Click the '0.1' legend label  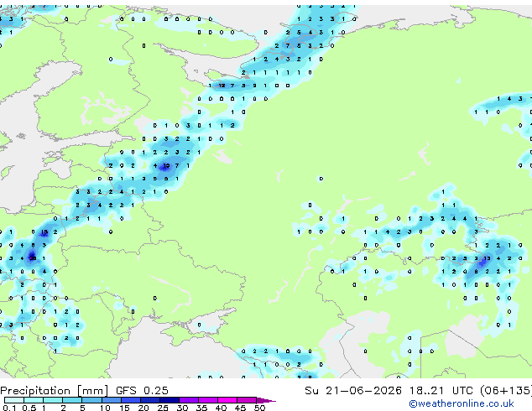pyautogui.click(x=9, y=408)
